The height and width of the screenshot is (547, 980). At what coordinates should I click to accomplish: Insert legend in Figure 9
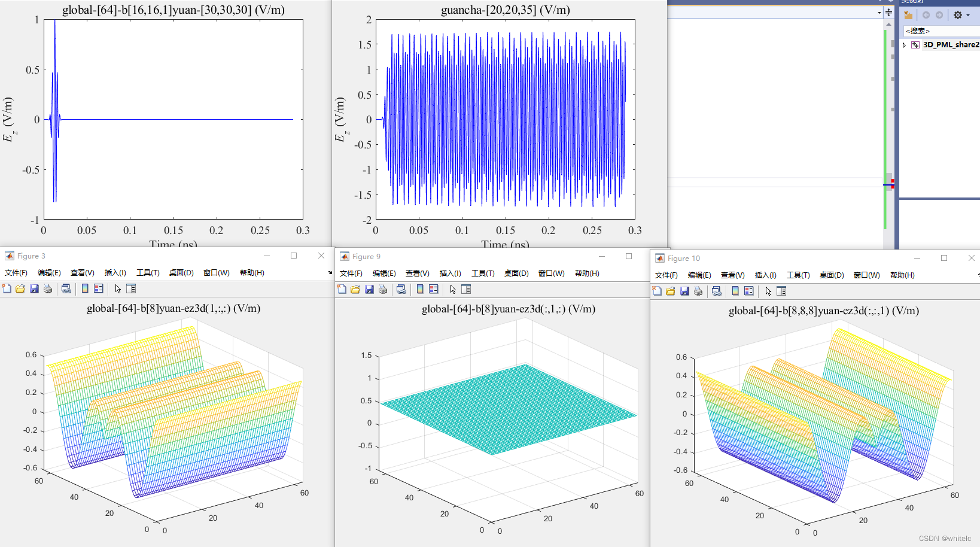[434, 289]
